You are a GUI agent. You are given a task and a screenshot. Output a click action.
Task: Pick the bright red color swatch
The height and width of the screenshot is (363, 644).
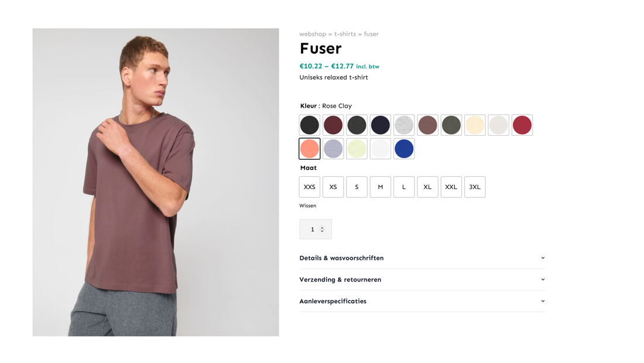522,125
